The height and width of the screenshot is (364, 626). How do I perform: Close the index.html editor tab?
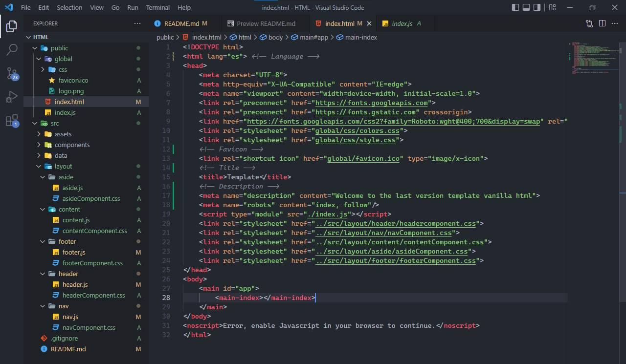coord(369,23)
